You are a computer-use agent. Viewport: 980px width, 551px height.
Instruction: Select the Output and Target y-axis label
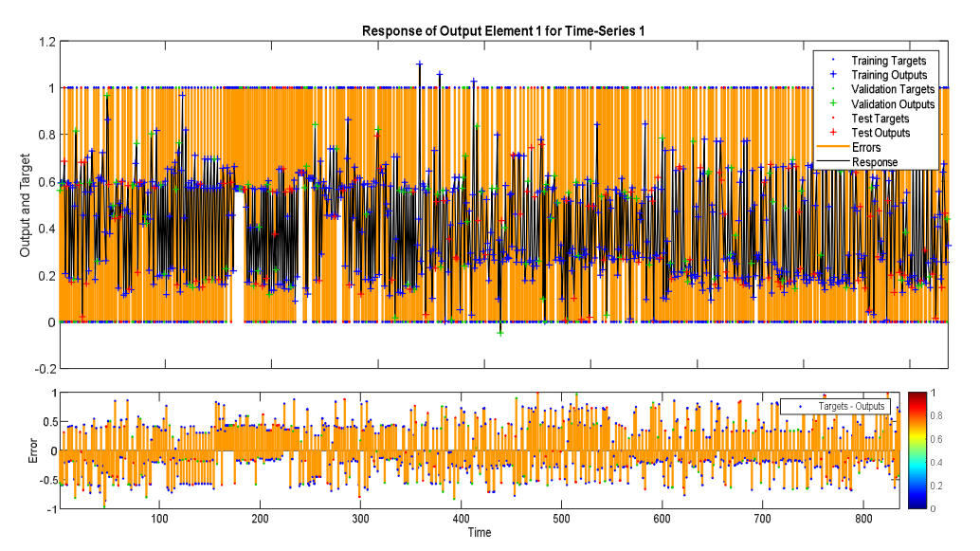click(25, 205)
